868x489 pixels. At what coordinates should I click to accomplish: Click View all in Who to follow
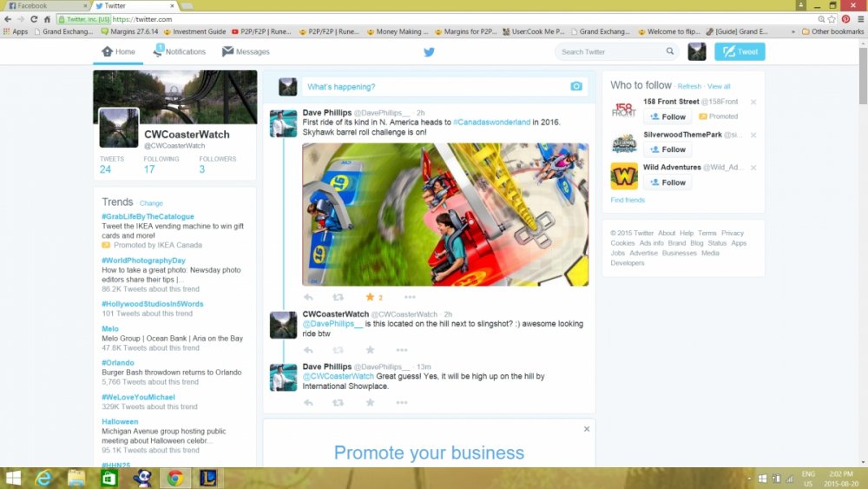719,86
